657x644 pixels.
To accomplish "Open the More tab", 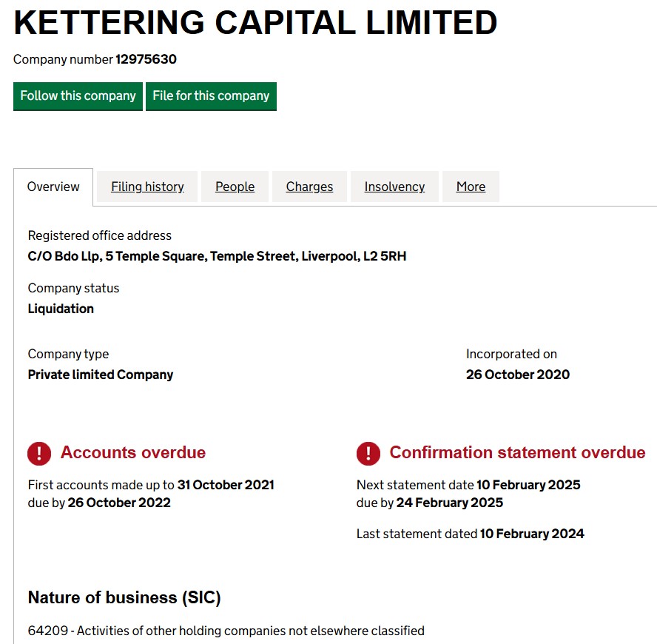I will [471, 187].
